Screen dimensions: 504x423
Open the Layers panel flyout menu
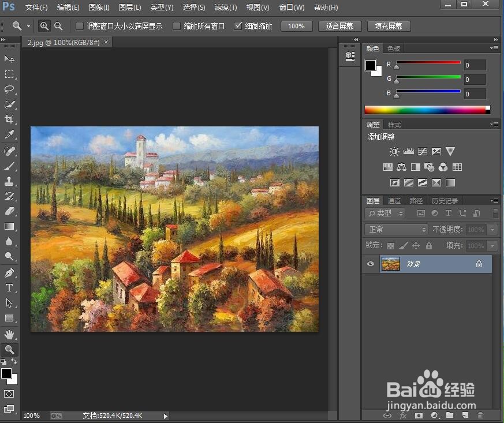pyautogui.click(x=494, y=200)
